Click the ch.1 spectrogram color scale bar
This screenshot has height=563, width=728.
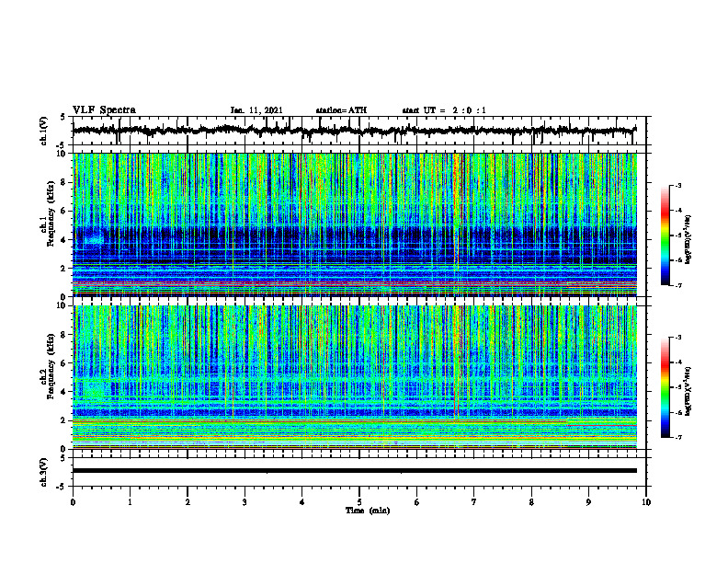pos(665,236)
